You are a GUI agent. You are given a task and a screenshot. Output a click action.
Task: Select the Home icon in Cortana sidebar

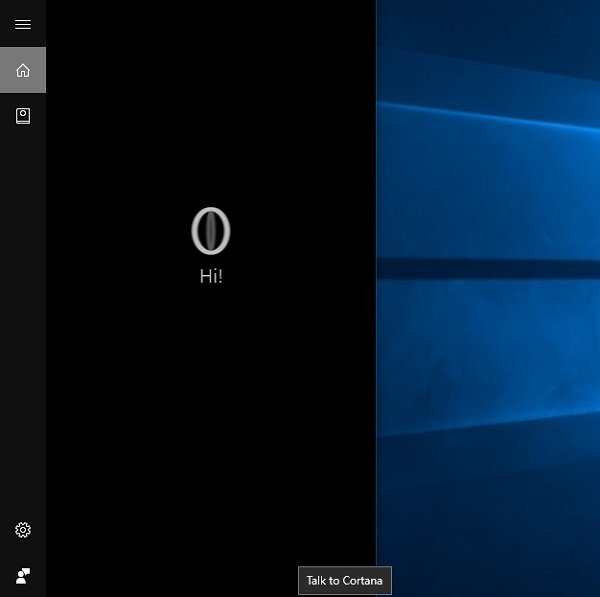pyautogui.click(x=23, y=70)
